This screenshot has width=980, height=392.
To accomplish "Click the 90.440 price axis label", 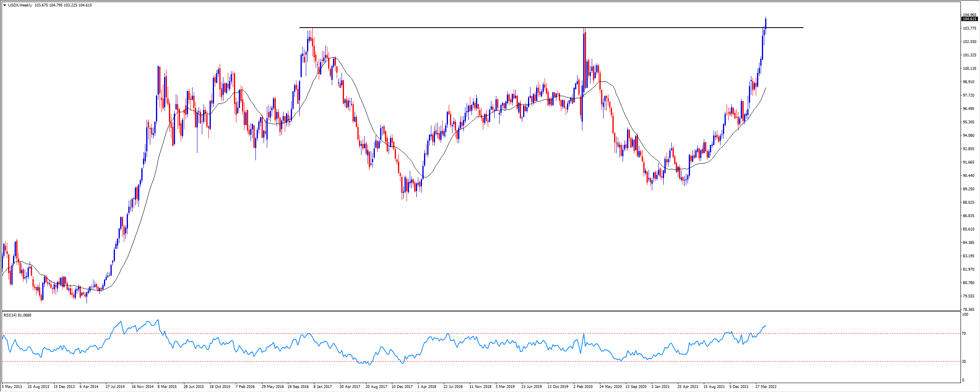I will (x=968, y=176).
